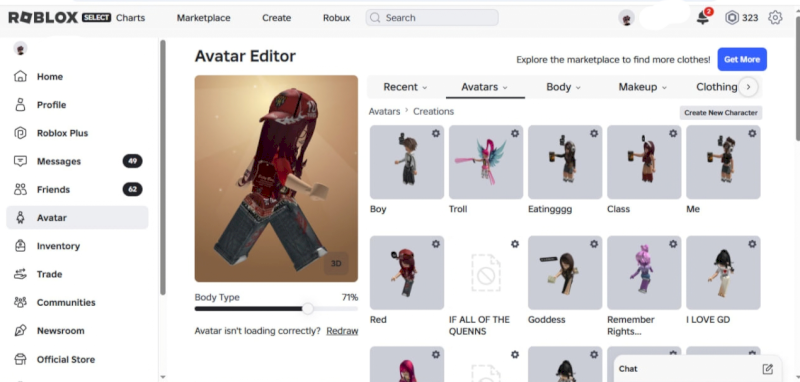800x382 pixels.
Task: Click the Friends count badge 62
Action: pyautogui.click(x=132, y=190)
